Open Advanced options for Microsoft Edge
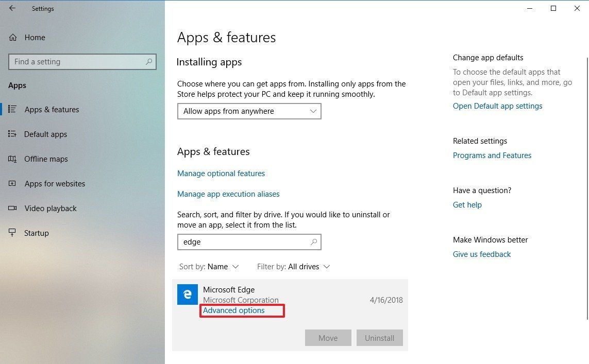Screen dimensions: 589x364 (x=233, y=310)
